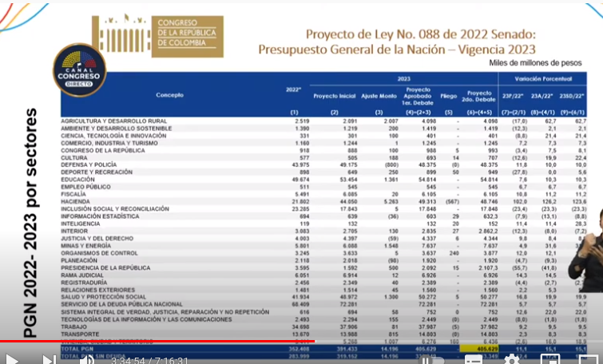Toggle the autoplay switch
The image size is (603, 364).
430,361
